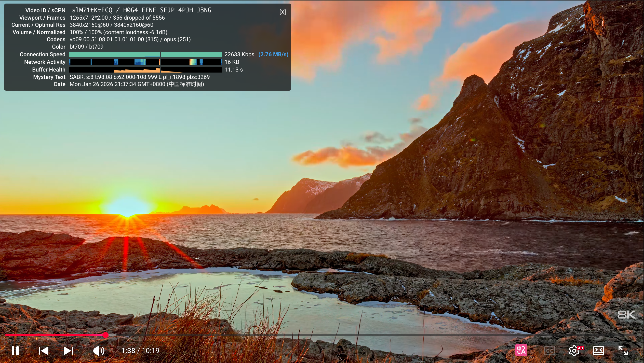Screen dimensions: 644x363
Task: Click the Video ID slM71tKtECQ text
Action: 92,10
